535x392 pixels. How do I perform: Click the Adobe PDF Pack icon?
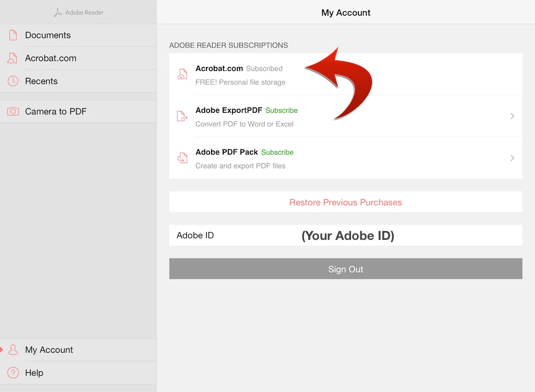coord(182,158)
